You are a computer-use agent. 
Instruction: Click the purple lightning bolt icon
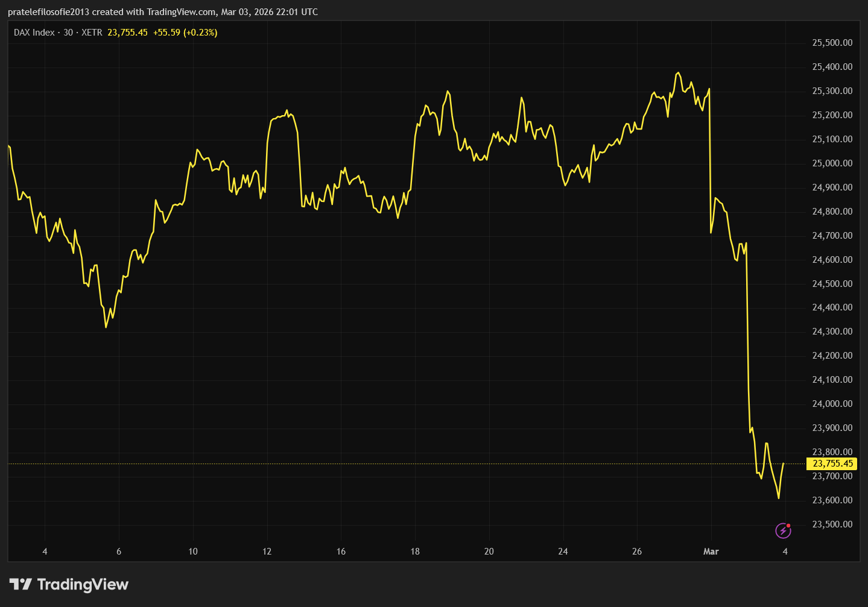coord(782,530)
